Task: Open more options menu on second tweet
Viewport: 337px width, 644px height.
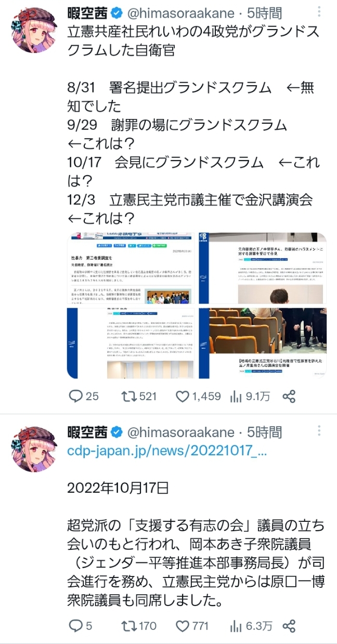Action: point(319,431)
